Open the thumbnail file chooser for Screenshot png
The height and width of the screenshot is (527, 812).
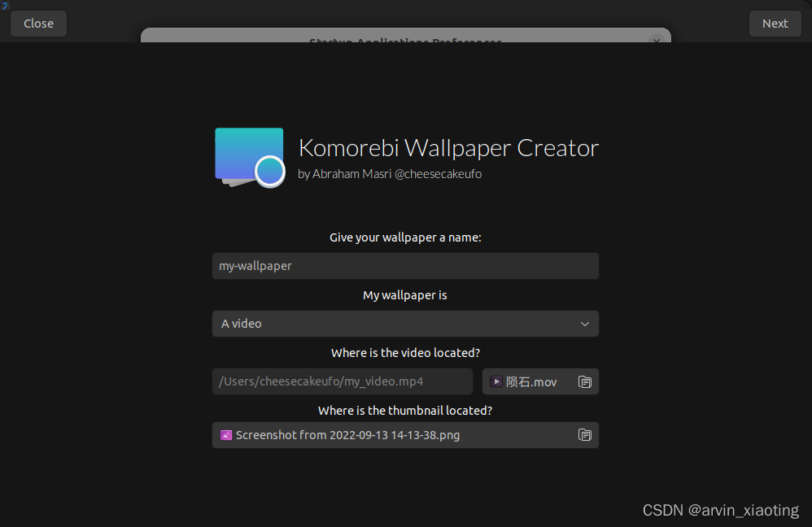pos(405,435)
